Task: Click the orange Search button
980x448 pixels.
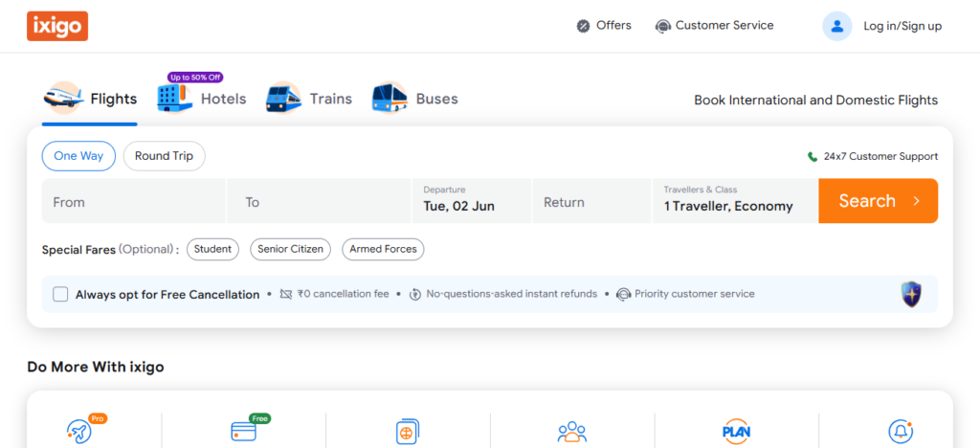Action: click(879, 201)
